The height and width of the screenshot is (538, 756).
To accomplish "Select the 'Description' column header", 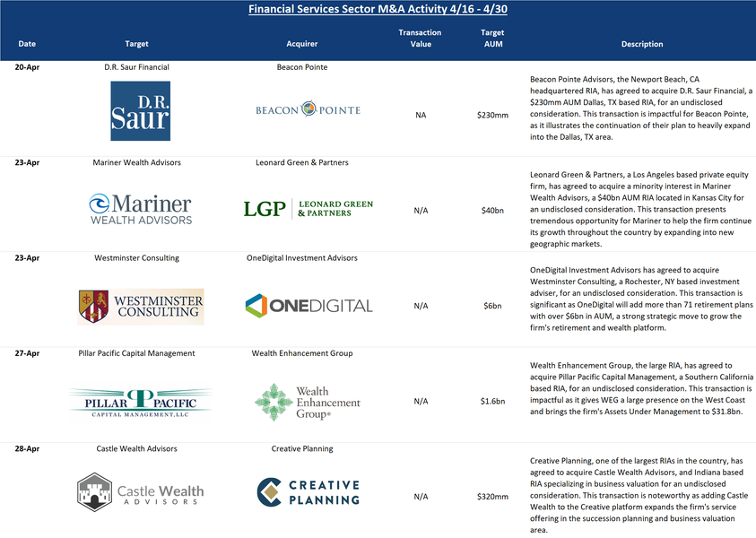I will pos(642,44).
